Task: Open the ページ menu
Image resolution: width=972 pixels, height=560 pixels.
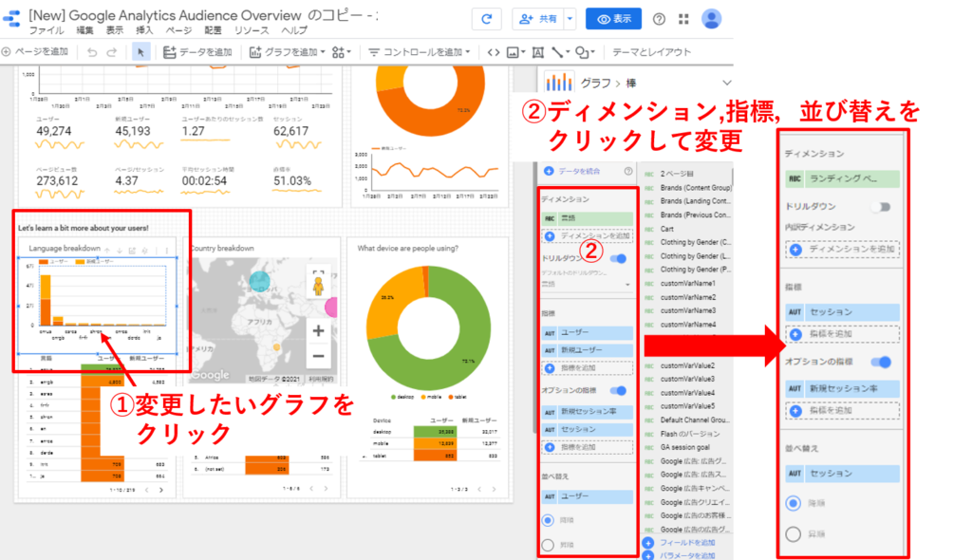Action: tap(178, 30)
